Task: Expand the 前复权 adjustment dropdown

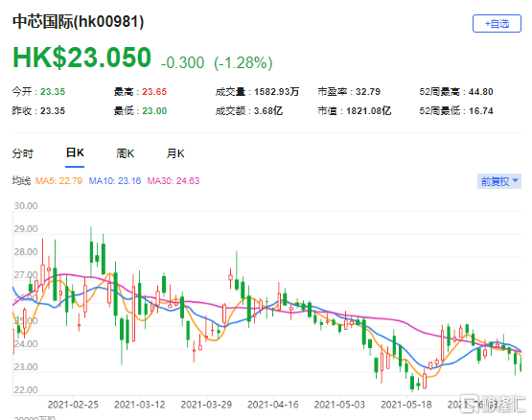Action: coord(498,181)
